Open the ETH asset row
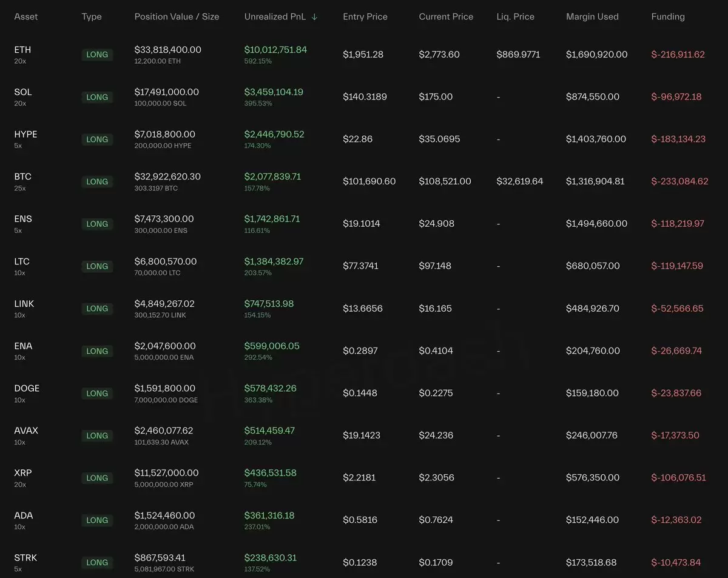728x578 pixels. (22, 50)
